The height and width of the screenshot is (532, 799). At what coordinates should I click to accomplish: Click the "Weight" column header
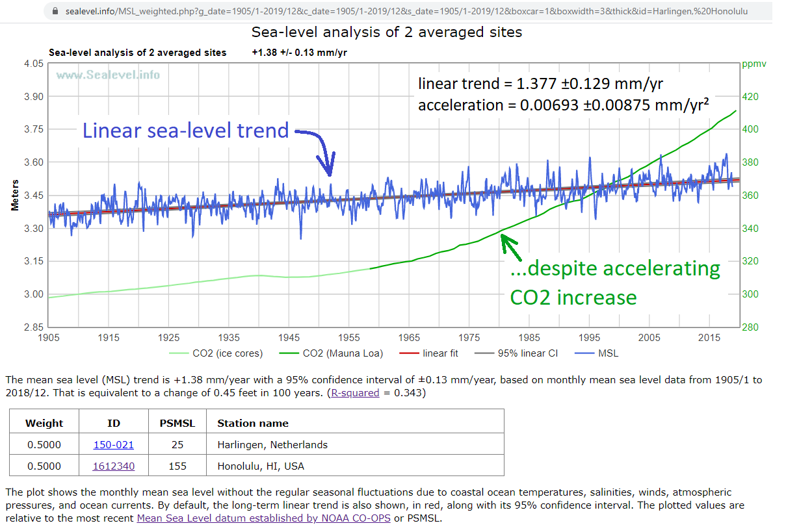pos(44,423)
